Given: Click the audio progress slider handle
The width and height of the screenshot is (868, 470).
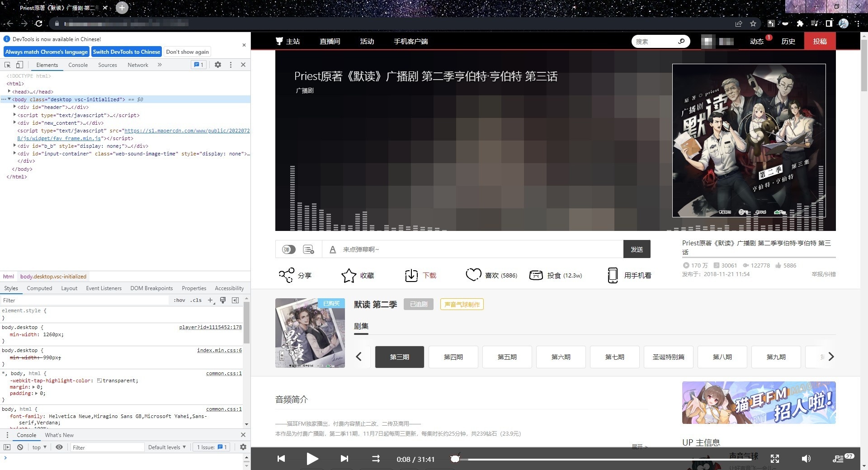Looking at the screenshot, I should (455, 458).
